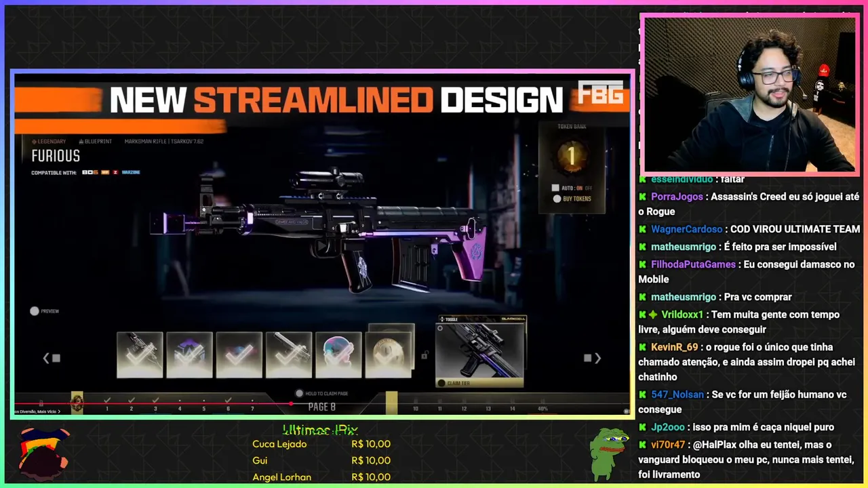Viewport: 868px width, 488px height.
Task: Click the K badge beside PorraJogos
Action: click(642, 197)
